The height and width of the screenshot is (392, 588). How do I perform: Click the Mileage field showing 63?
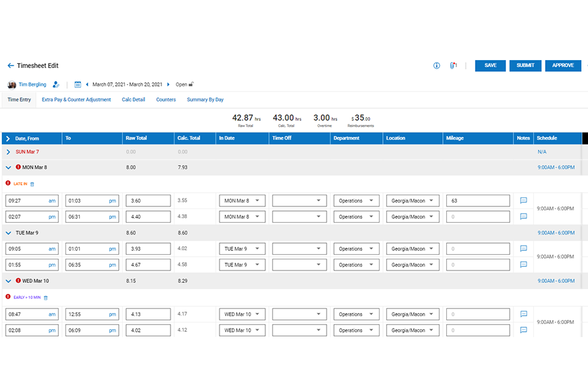coord(478,201)
